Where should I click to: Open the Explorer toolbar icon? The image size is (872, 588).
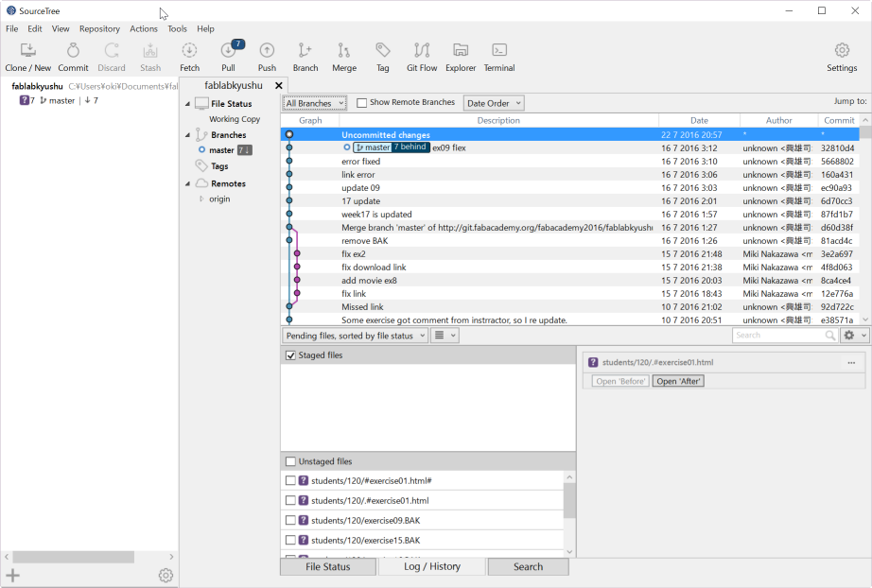(461, 50)
